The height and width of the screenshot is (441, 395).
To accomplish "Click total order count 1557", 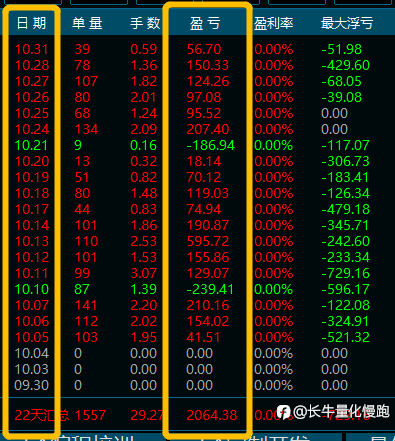I will pos(90,415).
